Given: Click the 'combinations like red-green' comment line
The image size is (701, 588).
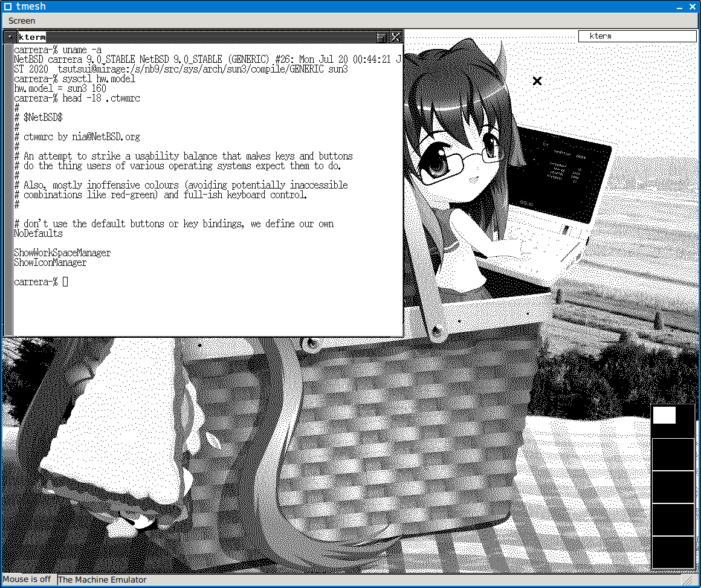Looking at the screenshot, I should [x=161, y=195].
